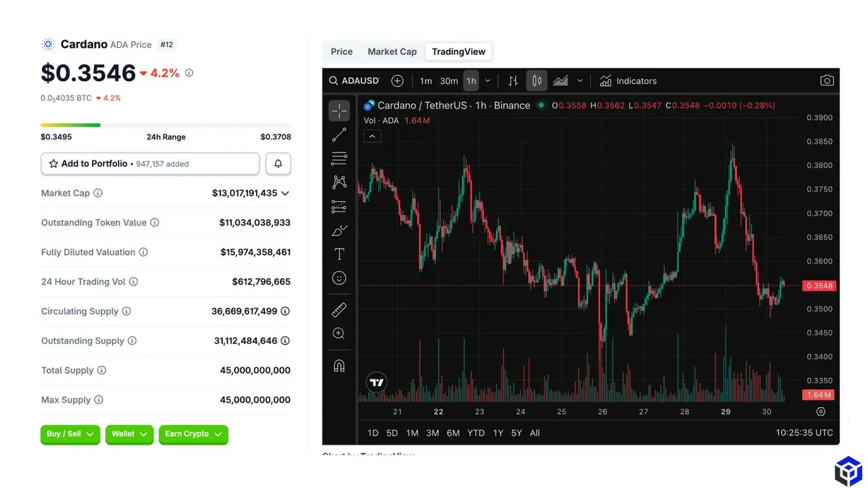Open the Buy / Sell dropdown
Image resolution: width=868 pixels, height=488 pixels.
pyautogui.click(x=70, y=435)
